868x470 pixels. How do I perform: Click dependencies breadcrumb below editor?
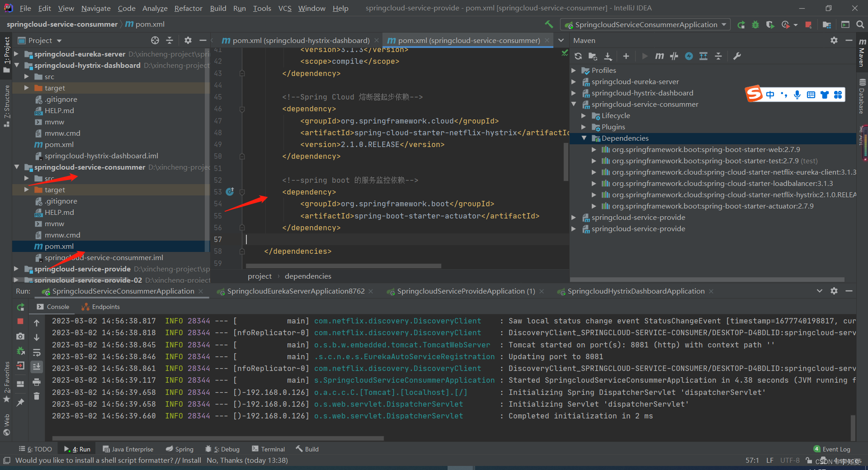pyautogui.click(x=308, y=276)
